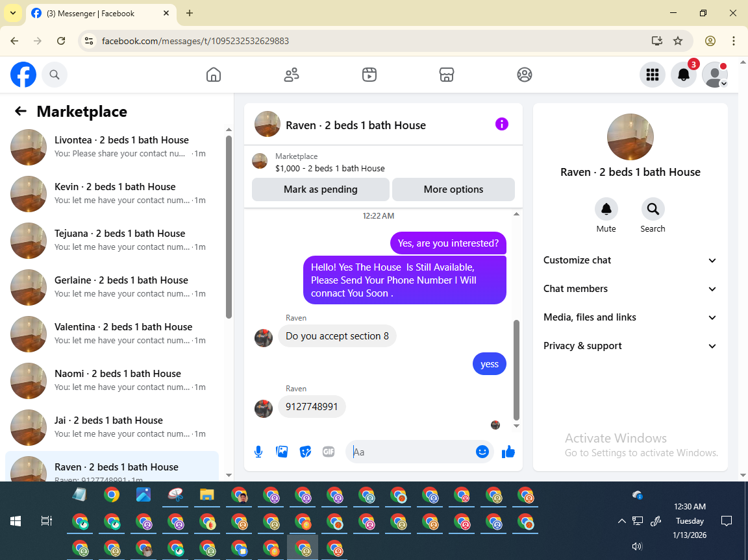Open the GIF picker icon
This screenshot has height=560, width=748.
(x=329, y=452)
